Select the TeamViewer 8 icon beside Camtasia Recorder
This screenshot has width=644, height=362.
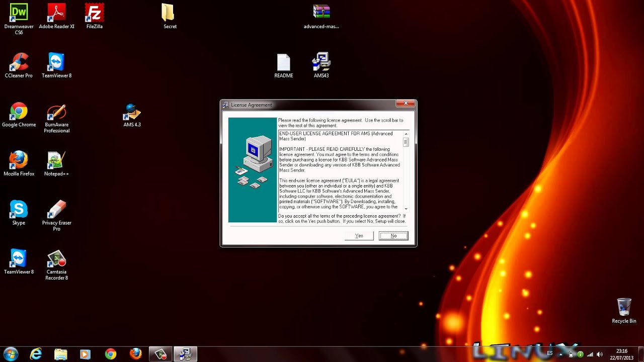click(19, 261)
